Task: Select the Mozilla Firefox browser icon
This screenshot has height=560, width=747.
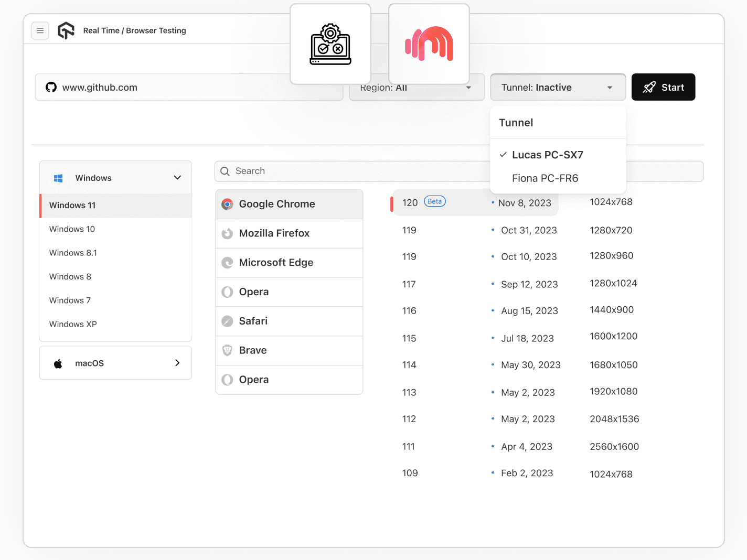Action: point(227,233)
